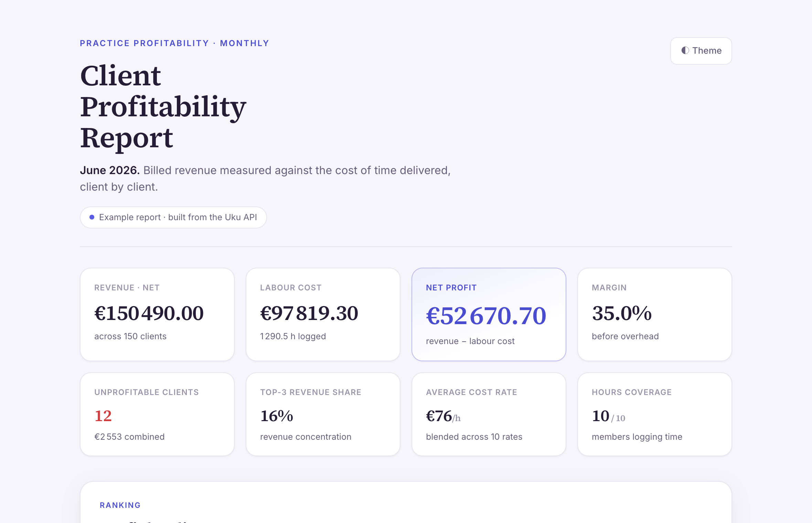Click the unprofitable clients count 12

[103, 416]
